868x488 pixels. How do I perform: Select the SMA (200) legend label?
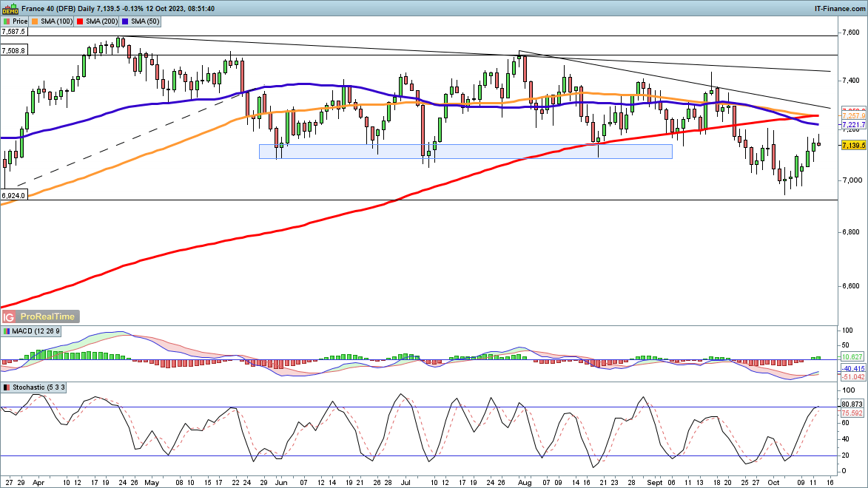102,21
